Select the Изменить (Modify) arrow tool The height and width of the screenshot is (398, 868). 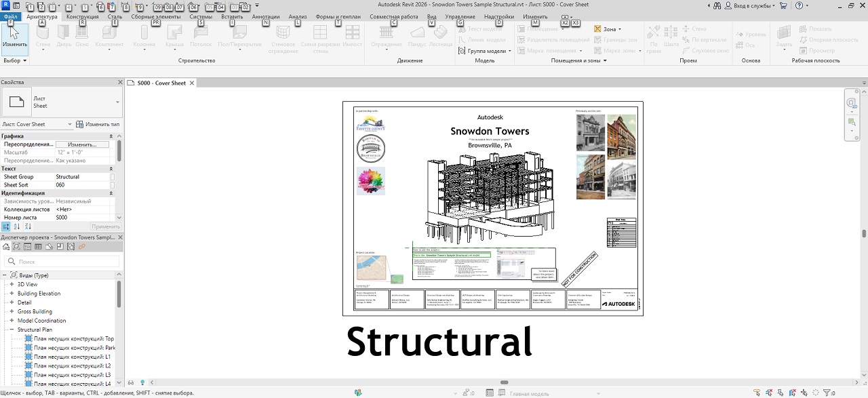click(x=14, y=36)
